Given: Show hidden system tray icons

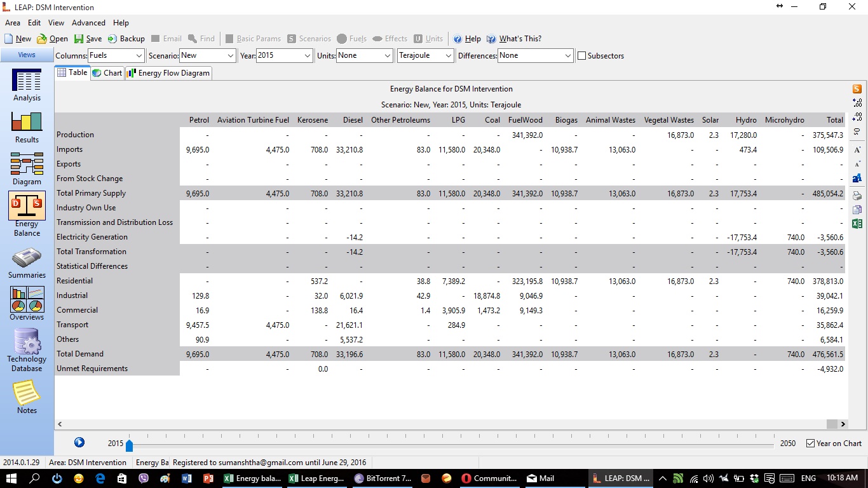Looking at the screenshot, I should 662,478.
